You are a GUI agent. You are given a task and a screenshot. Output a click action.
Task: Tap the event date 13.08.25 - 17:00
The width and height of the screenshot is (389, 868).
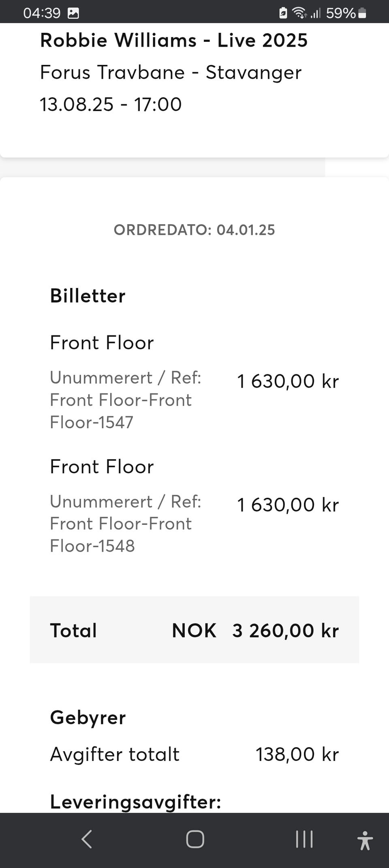click(111, 104)
